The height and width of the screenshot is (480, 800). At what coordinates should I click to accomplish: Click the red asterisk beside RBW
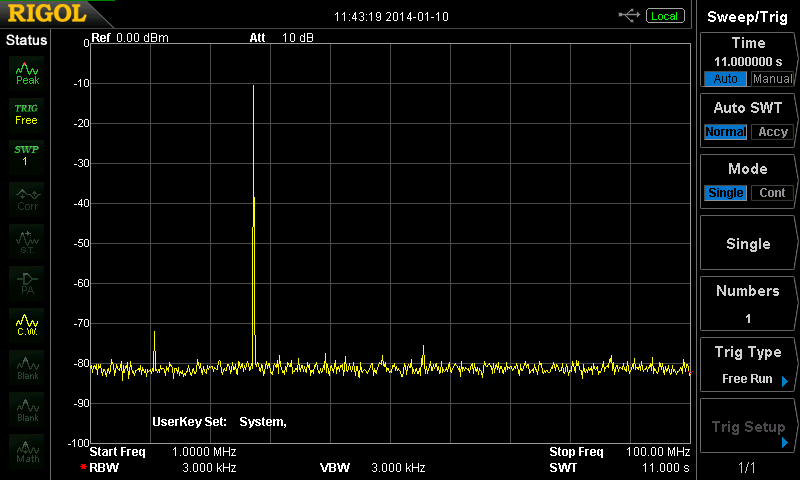coord(83,467)
